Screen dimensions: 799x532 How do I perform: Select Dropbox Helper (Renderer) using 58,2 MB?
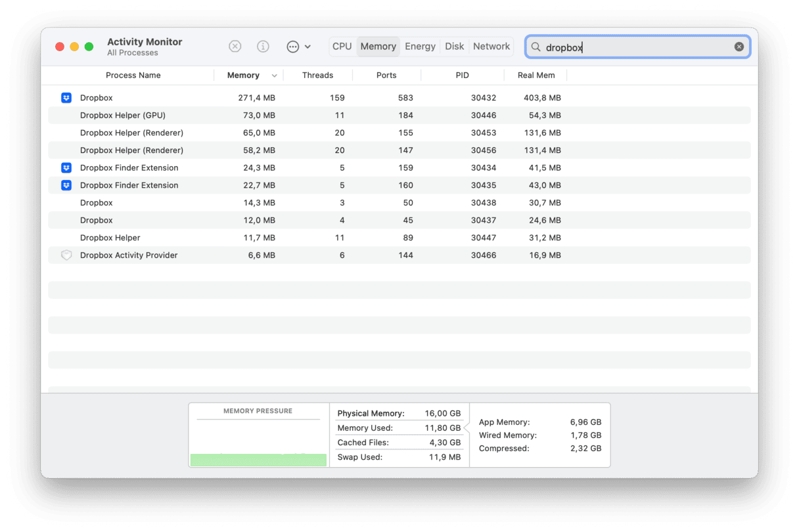tap(399, 150)
